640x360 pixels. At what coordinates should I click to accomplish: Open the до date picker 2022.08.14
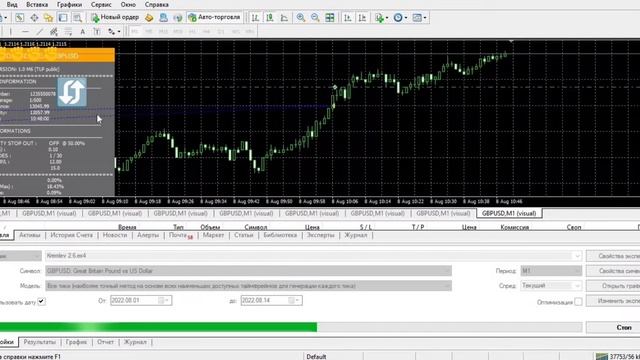[271, 300]
